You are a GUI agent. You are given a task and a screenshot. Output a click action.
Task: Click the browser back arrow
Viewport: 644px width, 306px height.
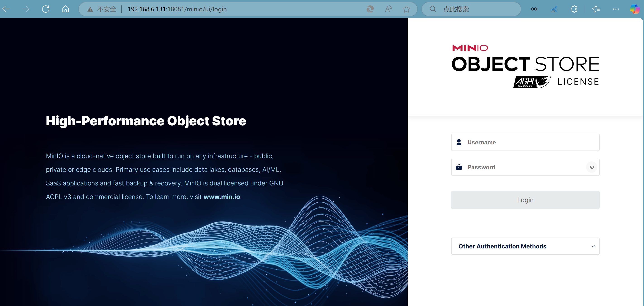[6, 9]
